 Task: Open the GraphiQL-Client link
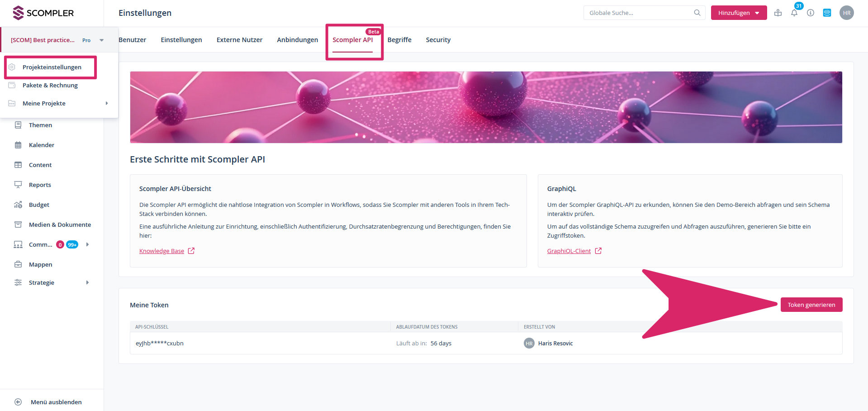[x=569, y=251]
